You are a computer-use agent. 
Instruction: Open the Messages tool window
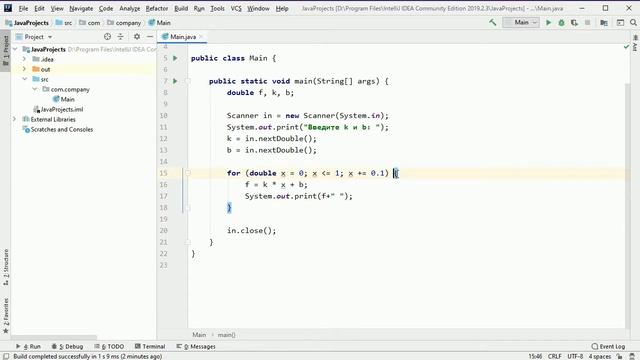coord(196,347)
